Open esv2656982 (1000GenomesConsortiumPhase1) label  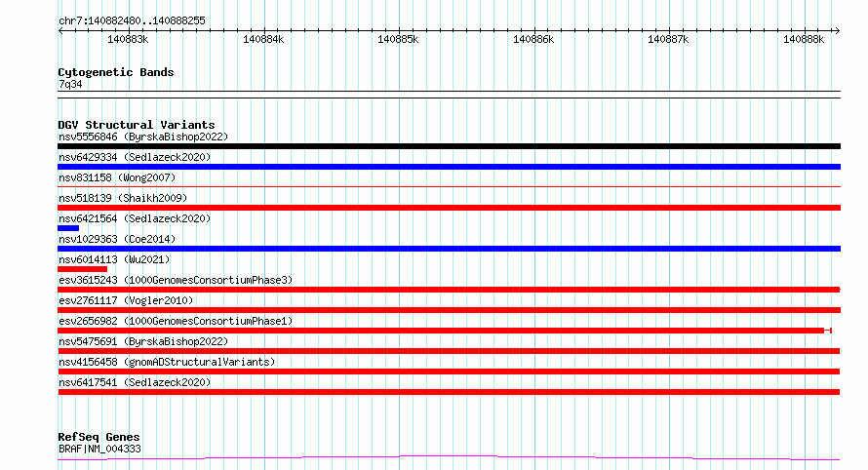click(176, 321)
